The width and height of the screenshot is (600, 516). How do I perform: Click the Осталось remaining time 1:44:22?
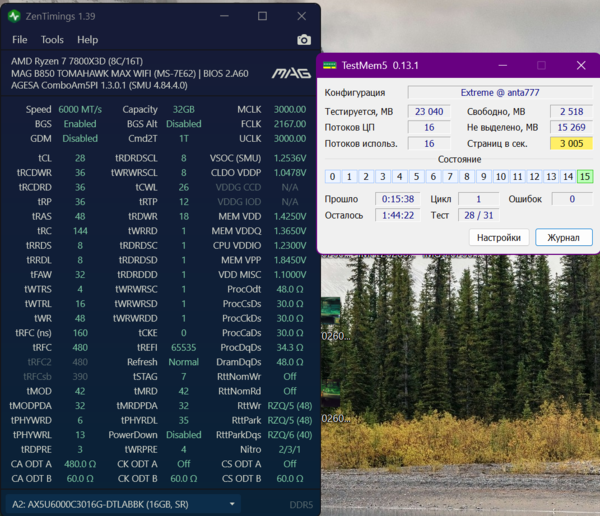pos(398,216)
